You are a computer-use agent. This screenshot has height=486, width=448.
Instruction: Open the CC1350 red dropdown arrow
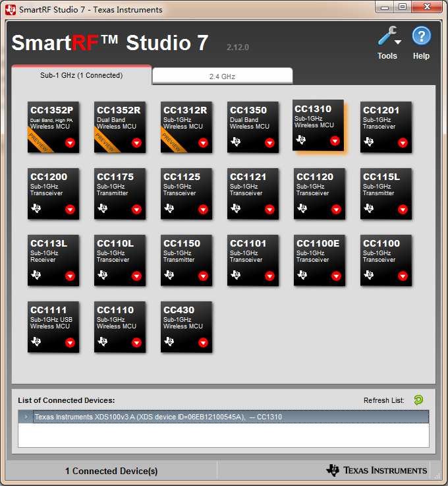click(x=269, y=143)
